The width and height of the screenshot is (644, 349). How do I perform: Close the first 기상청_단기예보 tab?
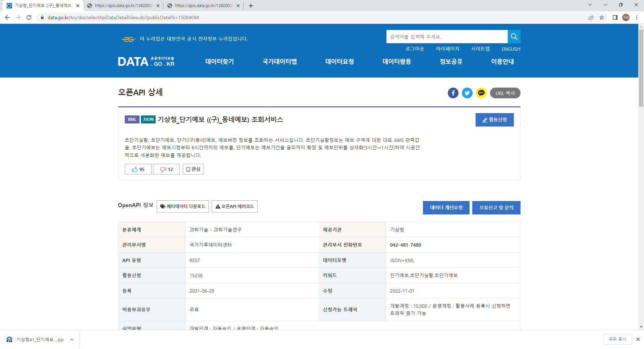78,6
